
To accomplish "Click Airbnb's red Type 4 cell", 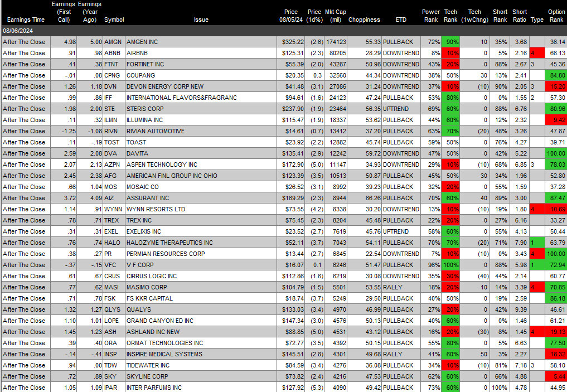I will 537,53.
